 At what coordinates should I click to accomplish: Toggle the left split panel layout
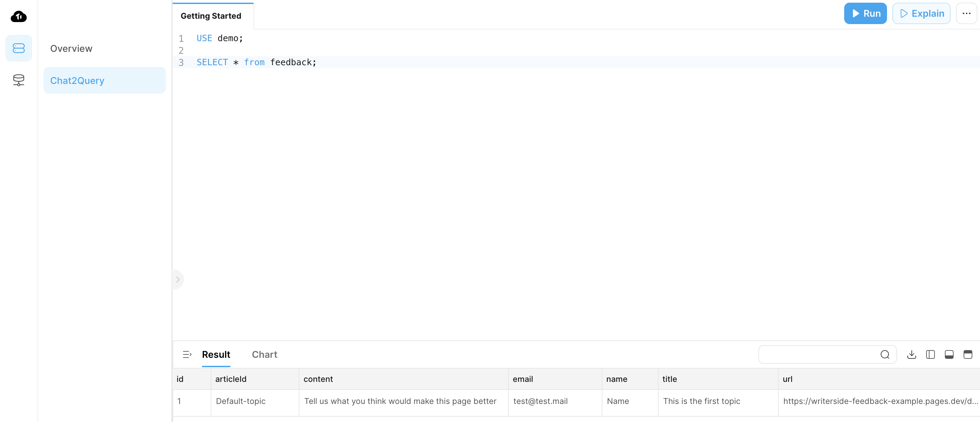pyautogui.click(x=930, y=354)
